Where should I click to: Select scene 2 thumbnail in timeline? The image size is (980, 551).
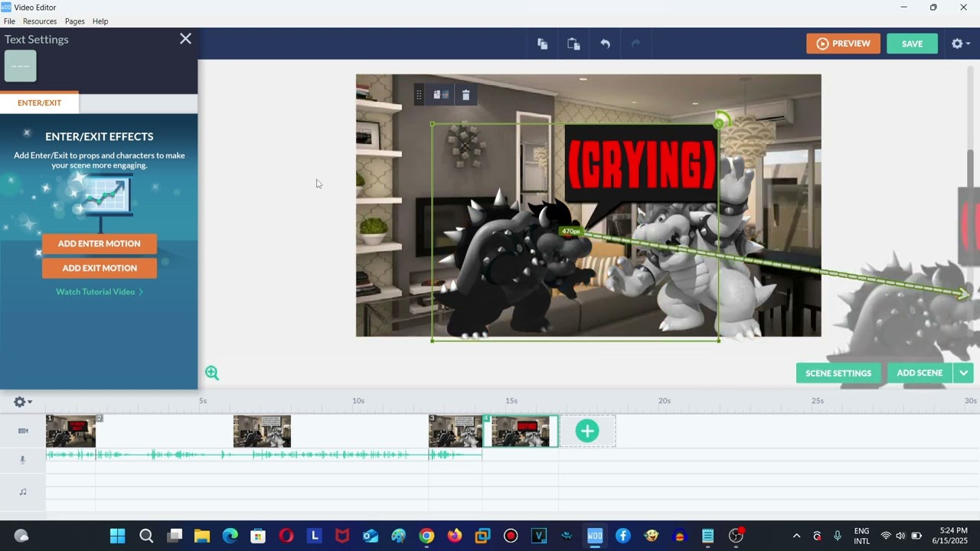point(262,432)
